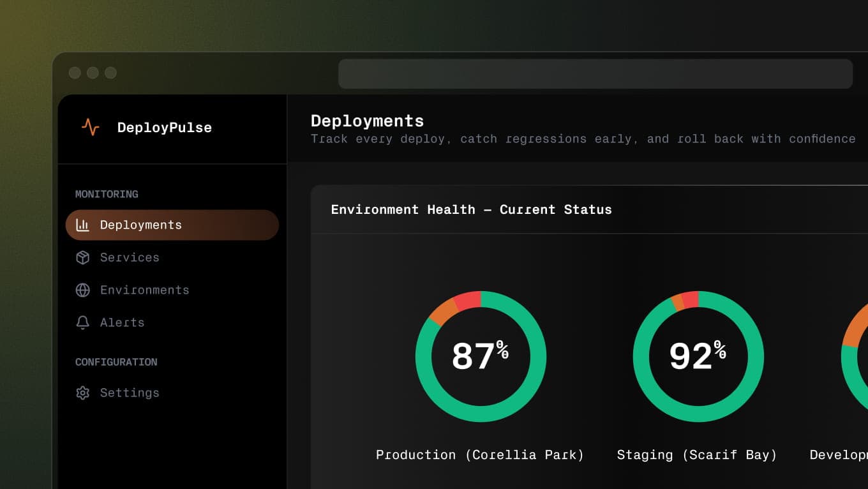Click the Services cube icon

coord(82,257)
